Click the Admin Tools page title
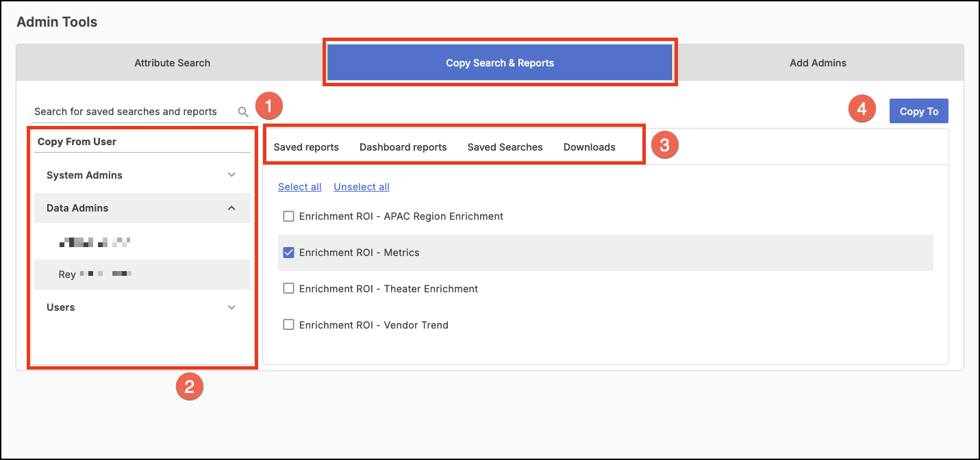 click(x=57, y=22)
